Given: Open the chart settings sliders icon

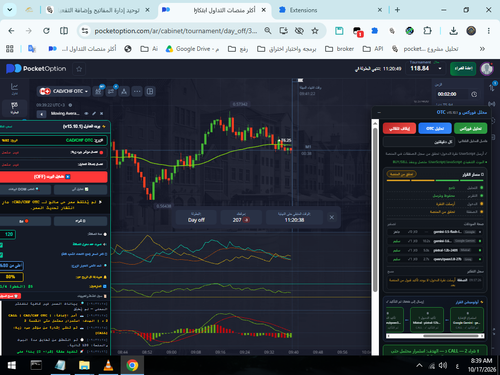Looking at the screenshot, I should click(111, 91).
